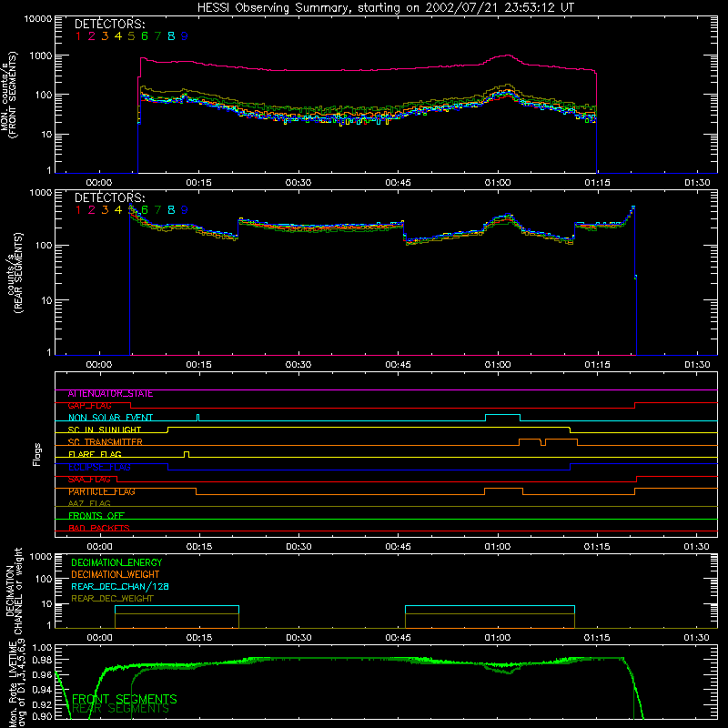This screenshot has width=728, height=728.
Task: Select orange detector 3 in front segments legend
Action: (105, 36)
